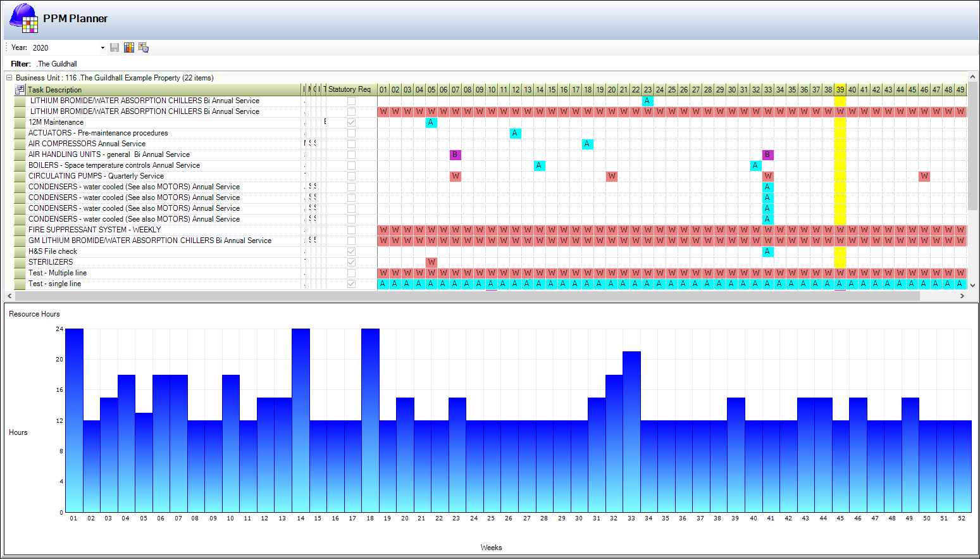
Task: Click the colored bar chart toolbar icon
Action: coord(129,47)
